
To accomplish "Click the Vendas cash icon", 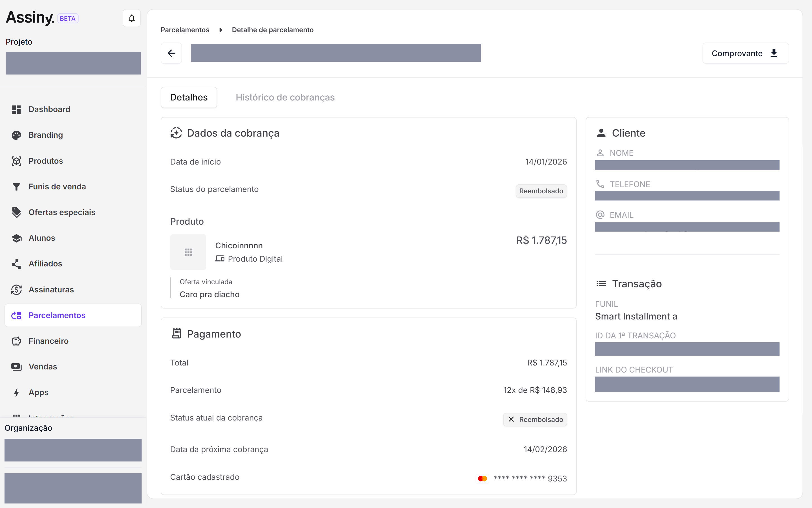I will pos(16,367).
